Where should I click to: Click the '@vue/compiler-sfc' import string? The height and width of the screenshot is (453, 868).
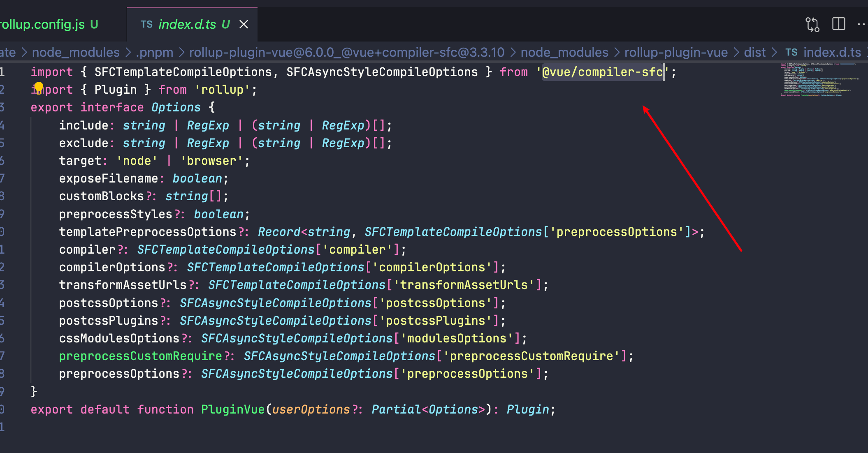tap(603, 72)
